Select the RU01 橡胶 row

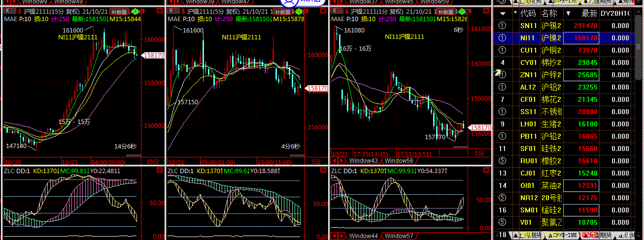pyautogui.click(x=564, y=161)
